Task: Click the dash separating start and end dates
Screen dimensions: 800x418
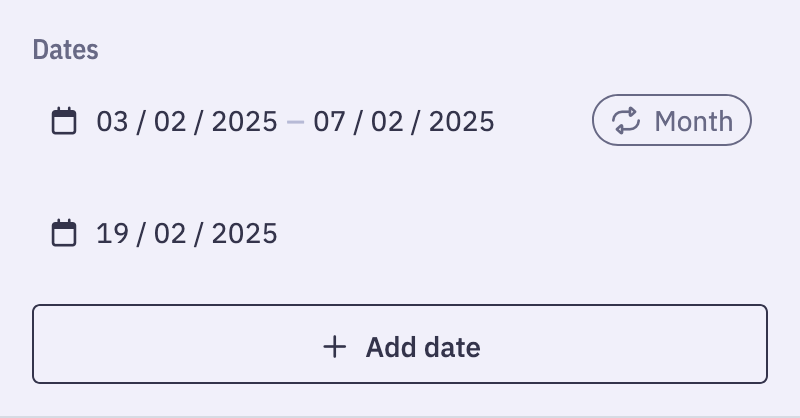Action: 295,122
